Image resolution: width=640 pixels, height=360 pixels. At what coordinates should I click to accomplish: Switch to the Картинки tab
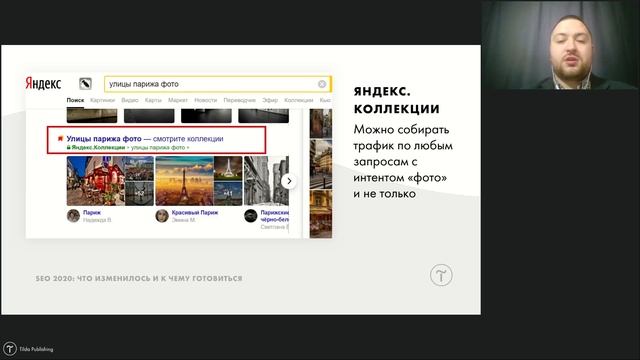102,100
